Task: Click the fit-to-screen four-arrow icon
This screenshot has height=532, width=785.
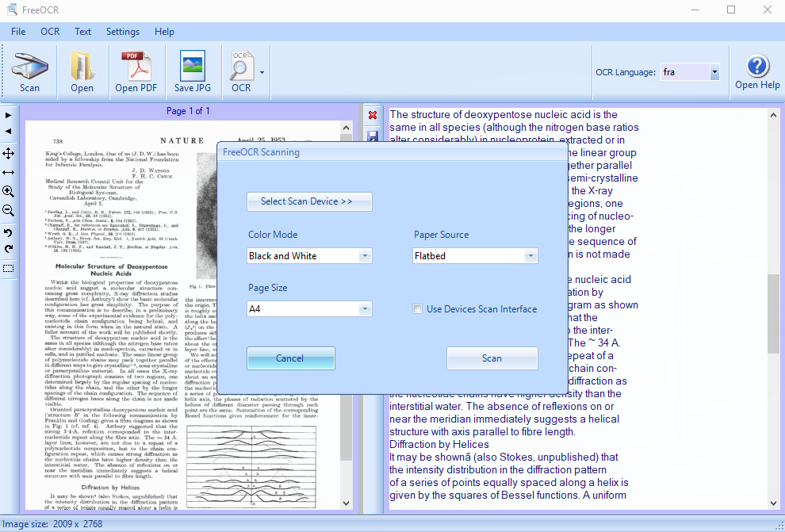Action: tap(8, 154)
